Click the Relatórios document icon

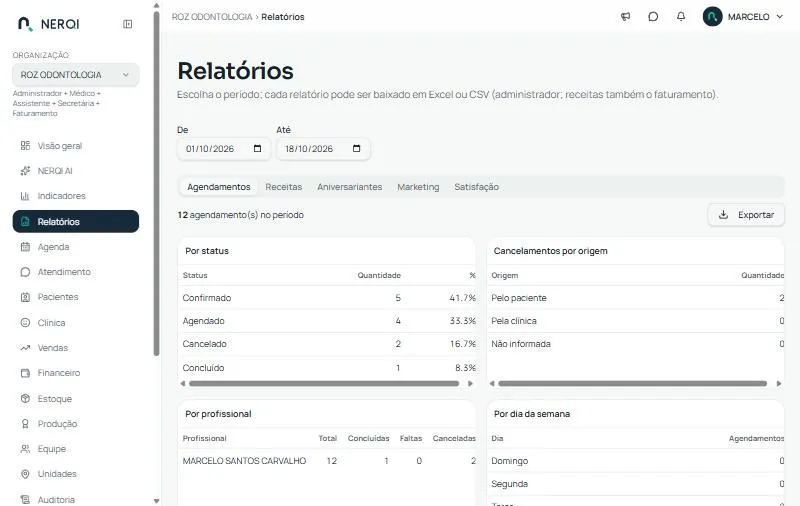(25, 221)
